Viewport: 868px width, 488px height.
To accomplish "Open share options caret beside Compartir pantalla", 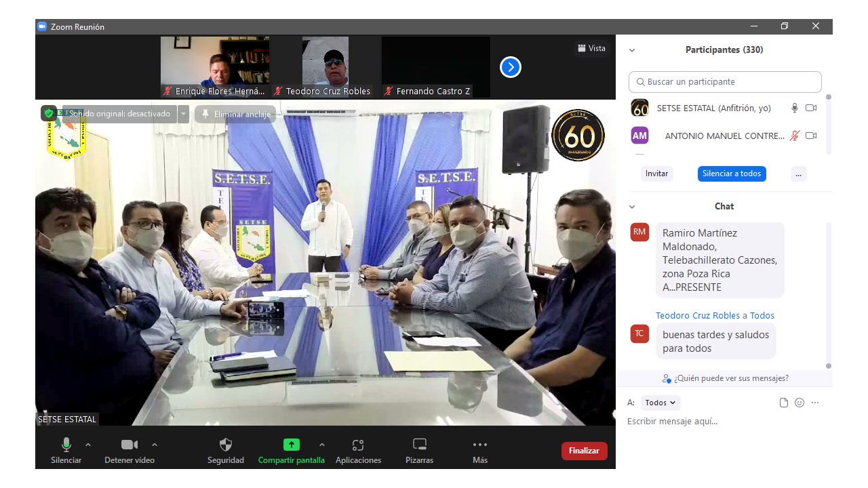I will pyautogui.click(x=321, y=445).
